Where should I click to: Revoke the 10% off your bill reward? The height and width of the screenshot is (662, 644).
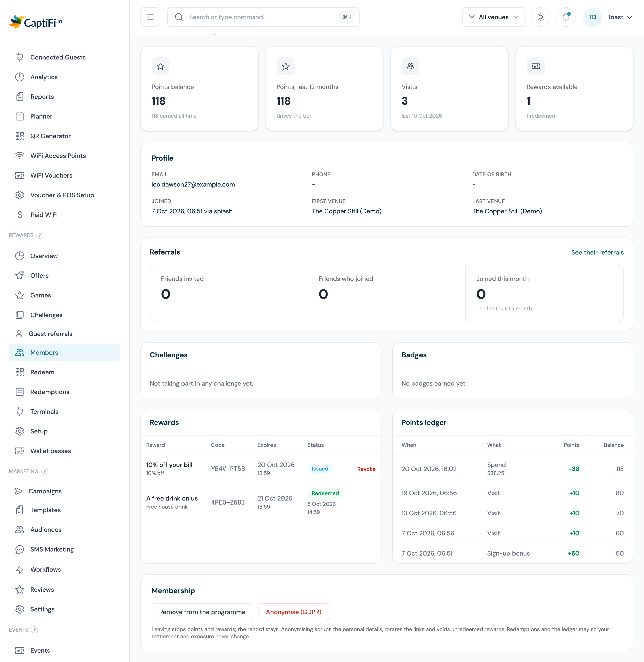366,469
